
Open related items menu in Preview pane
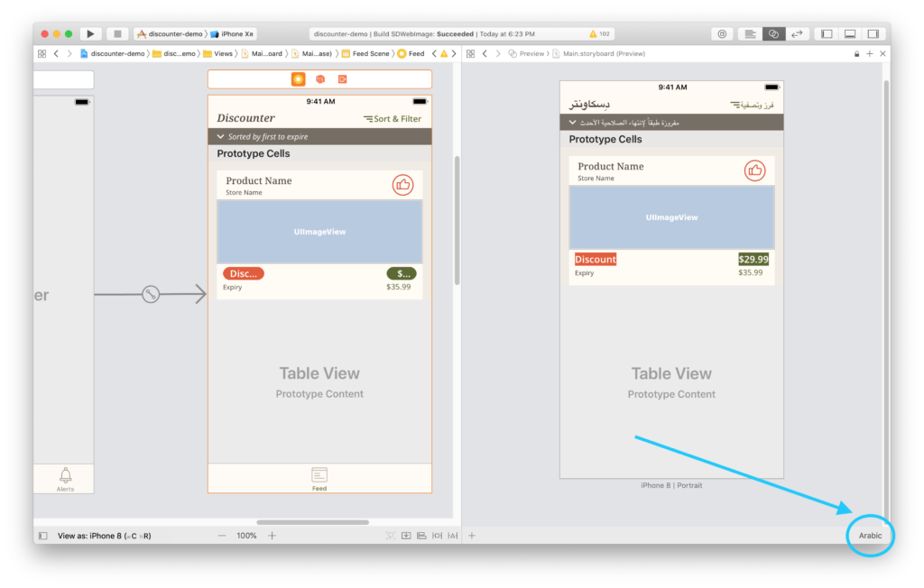[470, 53]
